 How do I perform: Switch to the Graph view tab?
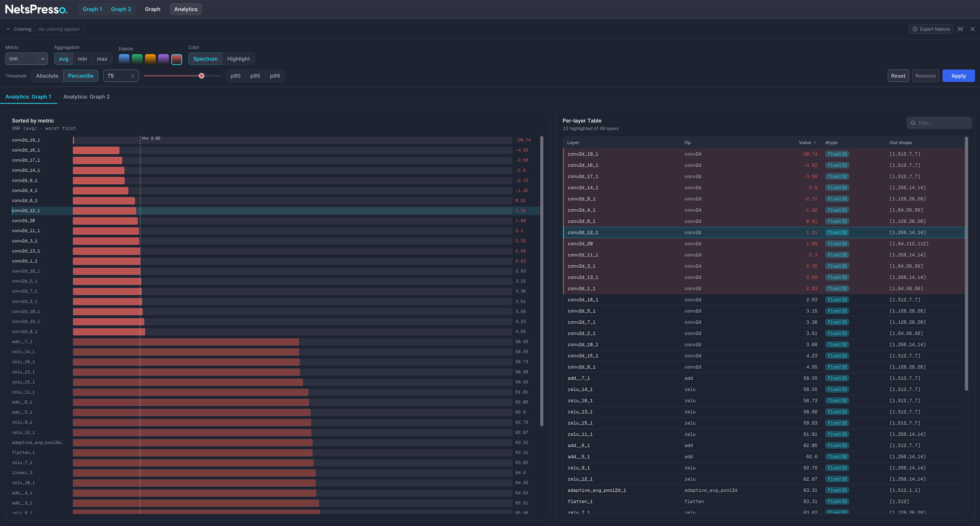pyautogui.click(x=152, y=9)
